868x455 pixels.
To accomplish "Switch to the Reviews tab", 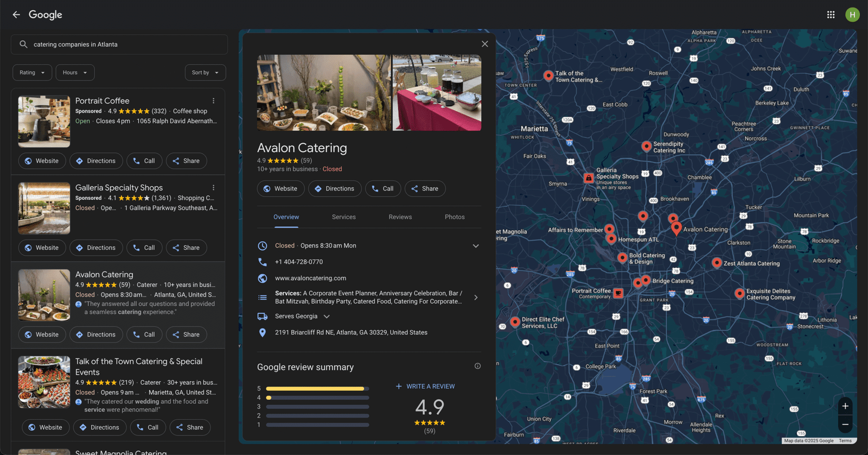I will (400, 217).
